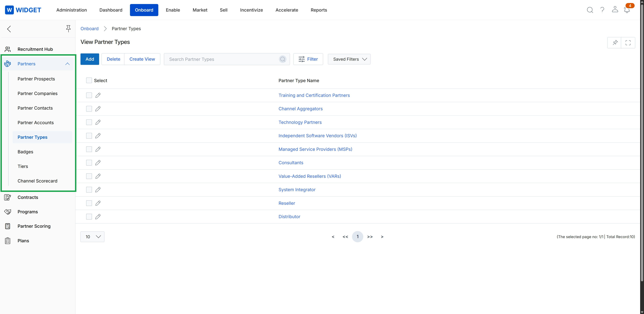Click the Recruitment Hub people icon

coord(8,49)
